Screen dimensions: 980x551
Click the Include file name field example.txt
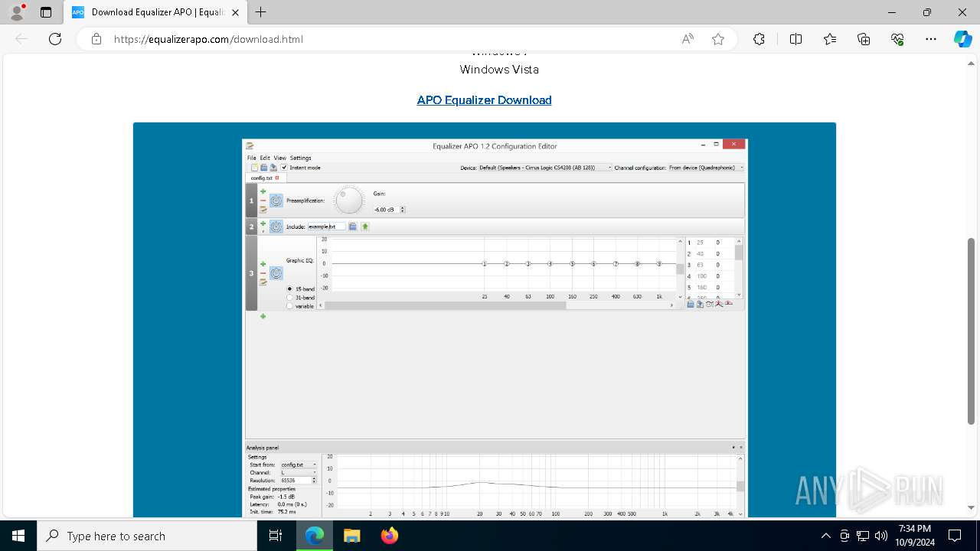point(326,227)
